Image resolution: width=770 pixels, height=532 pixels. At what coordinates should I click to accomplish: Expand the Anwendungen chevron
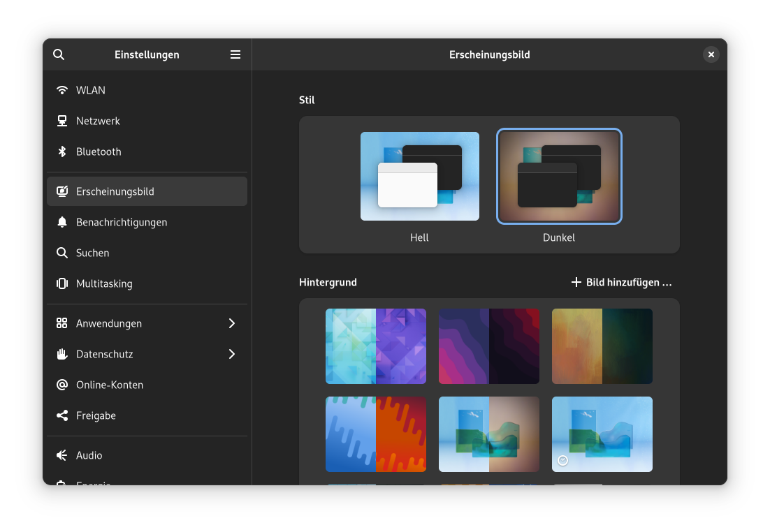click(x=232, y=323)
